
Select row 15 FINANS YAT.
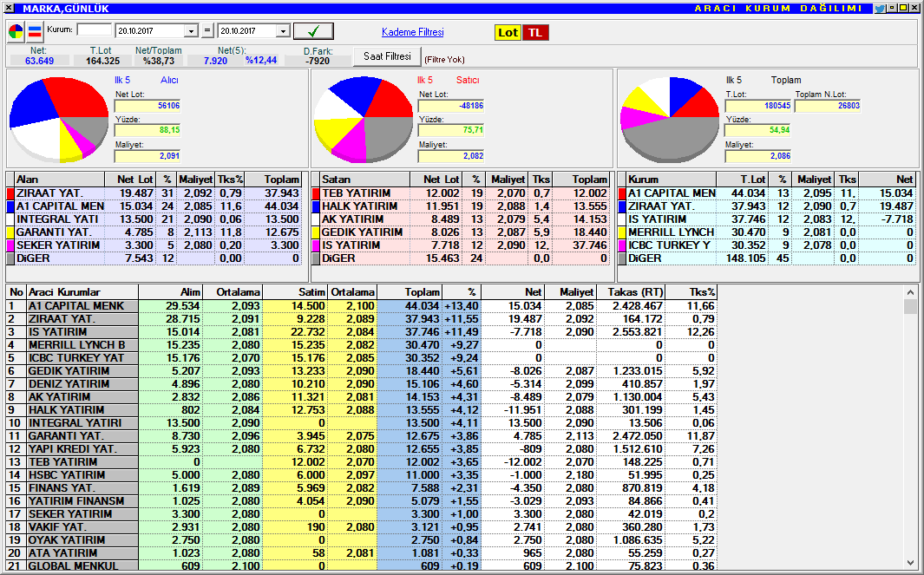(x=362, y=487)
